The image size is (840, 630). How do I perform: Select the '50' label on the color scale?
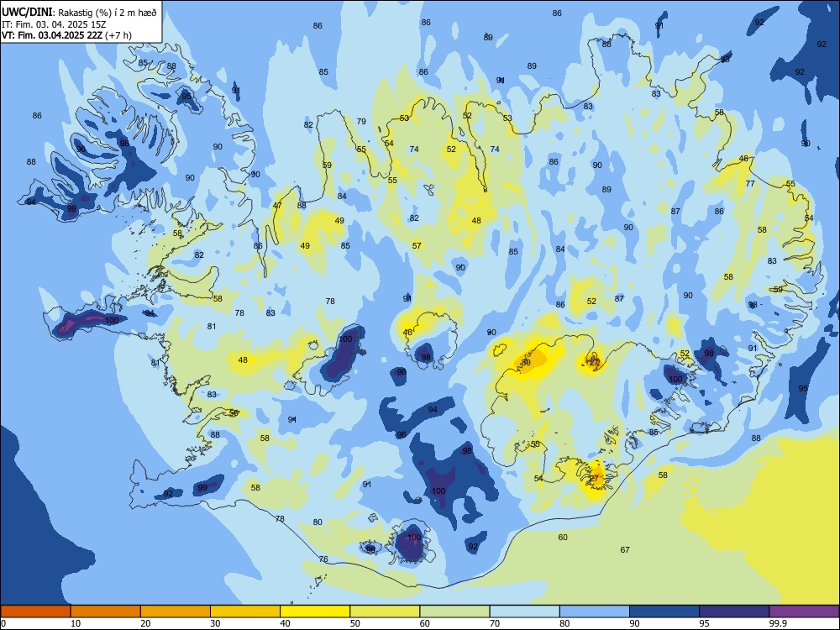355,623
